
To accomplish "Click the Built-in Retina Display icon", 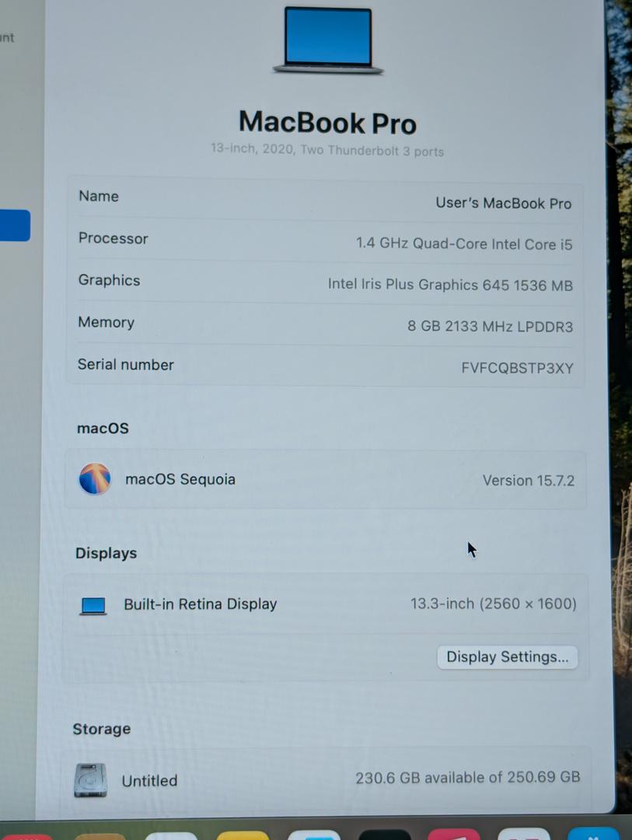I will [93, 606].
